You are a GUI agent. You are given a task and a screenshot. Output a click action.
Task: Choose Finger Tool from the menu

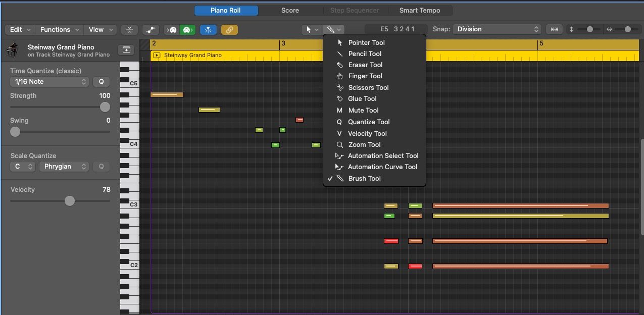(374, 76)
